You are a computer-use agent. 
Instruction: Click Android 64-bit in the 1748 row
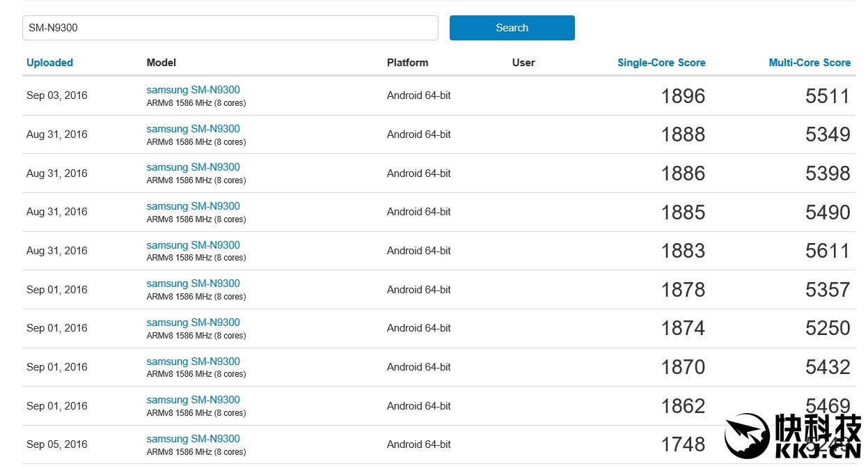(x=419, y=444)
